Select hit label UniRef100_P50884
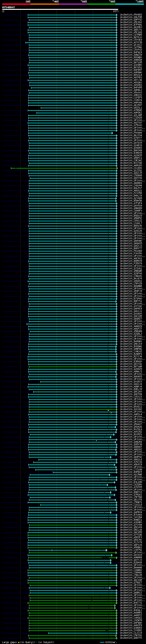Viewport: 146px width, 644px height. click(131, 133)
